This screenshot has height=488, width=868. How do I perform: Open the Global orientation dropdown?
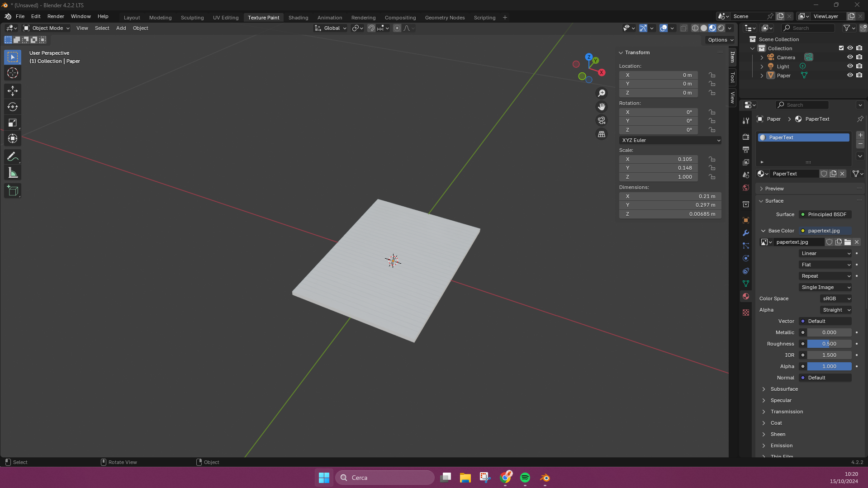[331, 28]
